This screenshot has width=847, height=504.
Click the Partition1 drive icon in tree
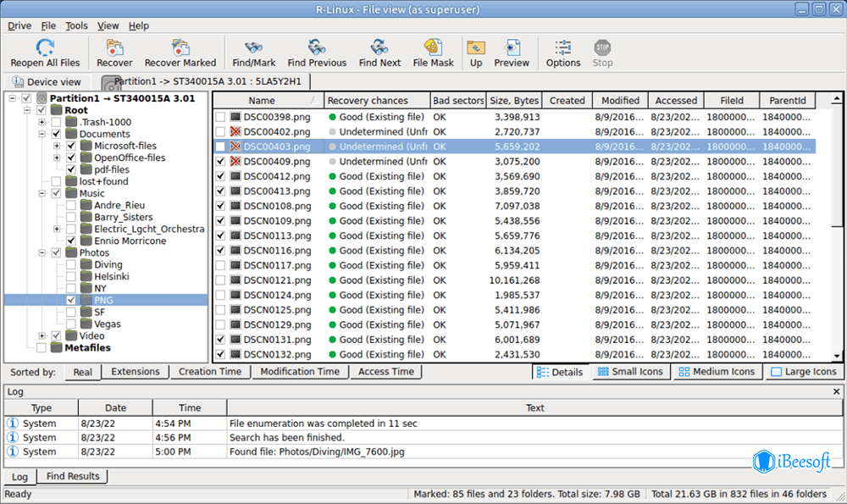point(42,98)
